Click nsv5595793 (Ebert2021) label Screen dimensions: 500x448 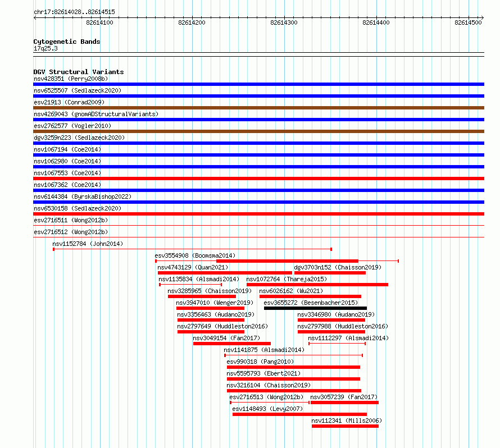(263, 373)
